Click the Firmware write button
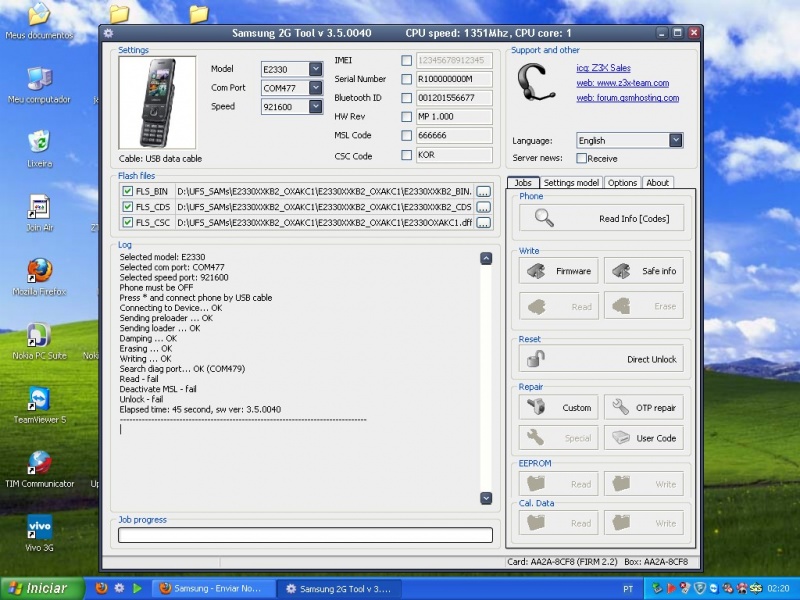The image size is (800, 600). tap(559, 271)
